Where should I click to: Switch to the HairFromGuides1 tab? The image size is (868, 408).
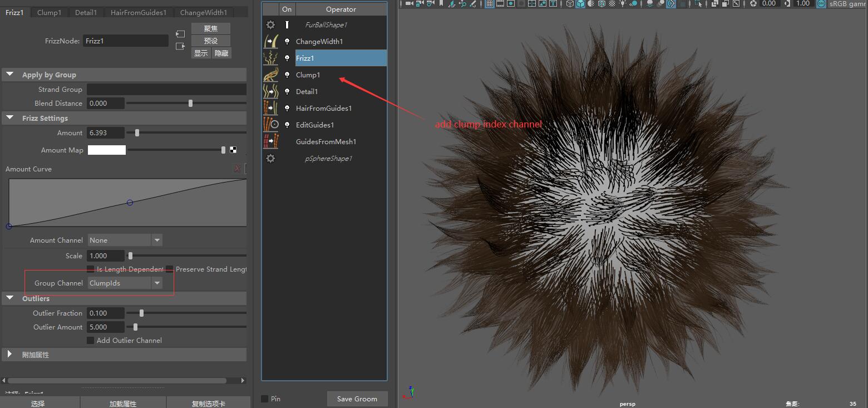coord(138,12)
